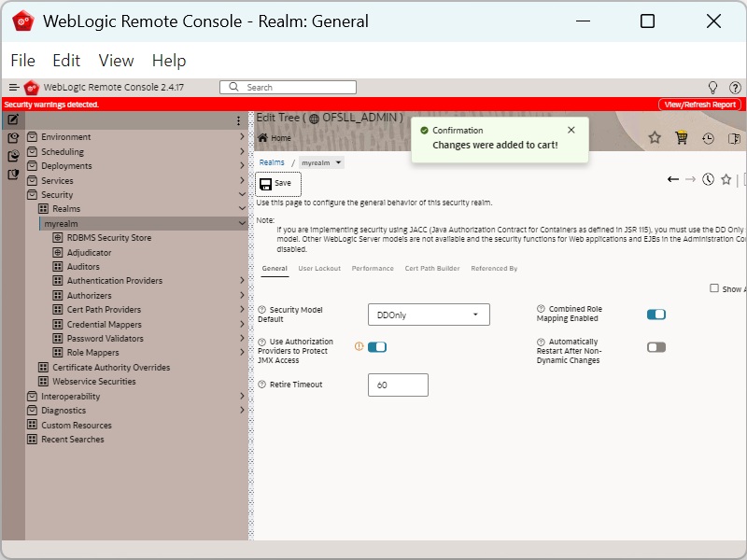
Task: Open the File menu
Action: coord(22,61)
